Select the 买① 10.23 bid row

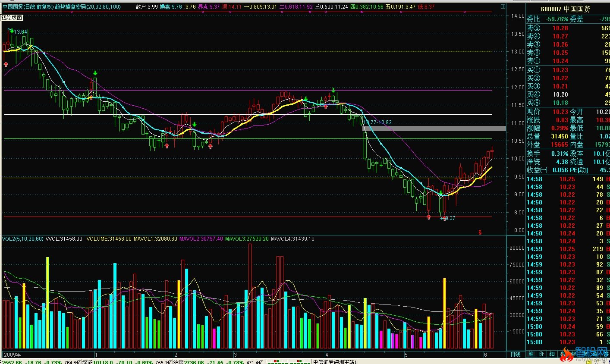[568, 70]
